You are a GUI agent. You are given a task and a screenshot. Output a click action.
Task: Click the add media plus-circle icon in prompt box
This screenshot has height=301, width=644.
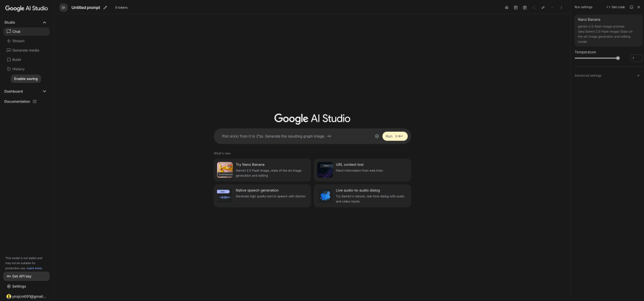(x=377, y=136)
